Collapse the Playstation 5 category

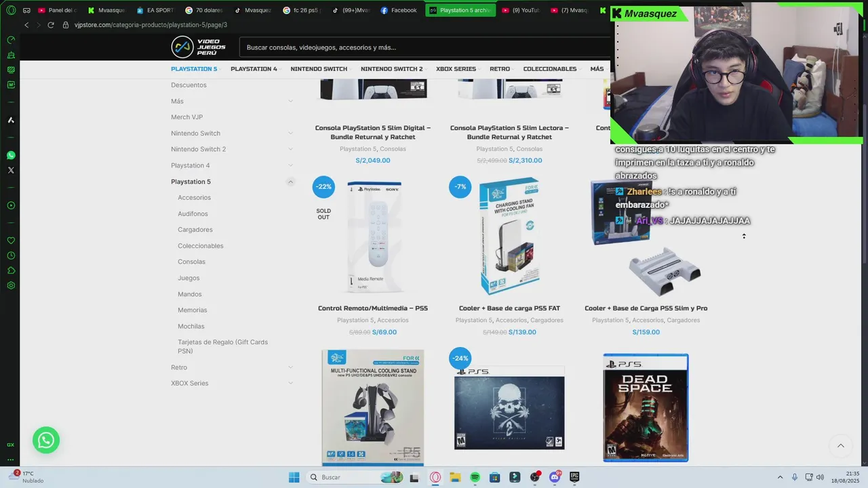pos(290,182)
